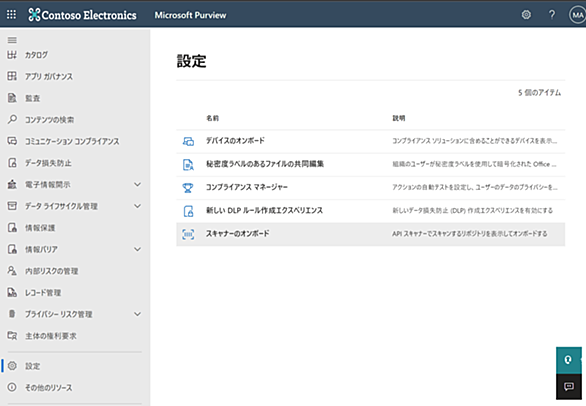The width and height of the screenshot is (586, 406).
Task: Click the スキャナーのオンボード scanner icon
Action: 188,234
